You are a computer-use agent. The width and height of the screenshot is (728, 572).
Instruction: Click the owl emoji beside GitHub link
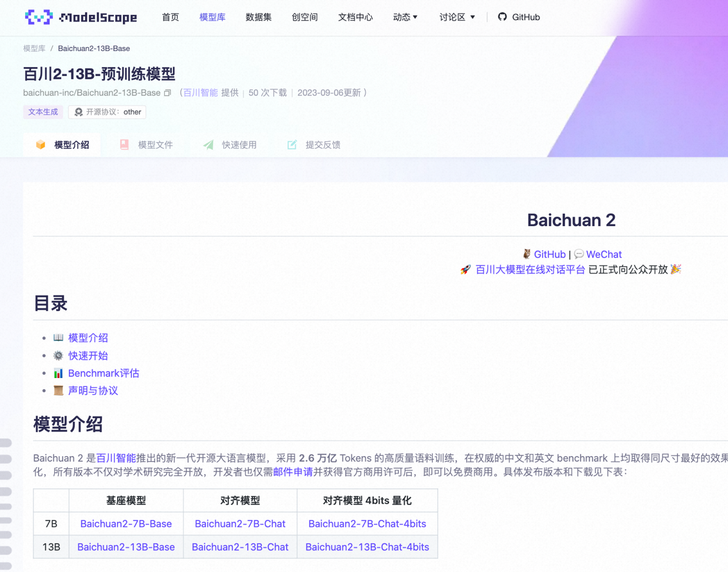[527, 254]
